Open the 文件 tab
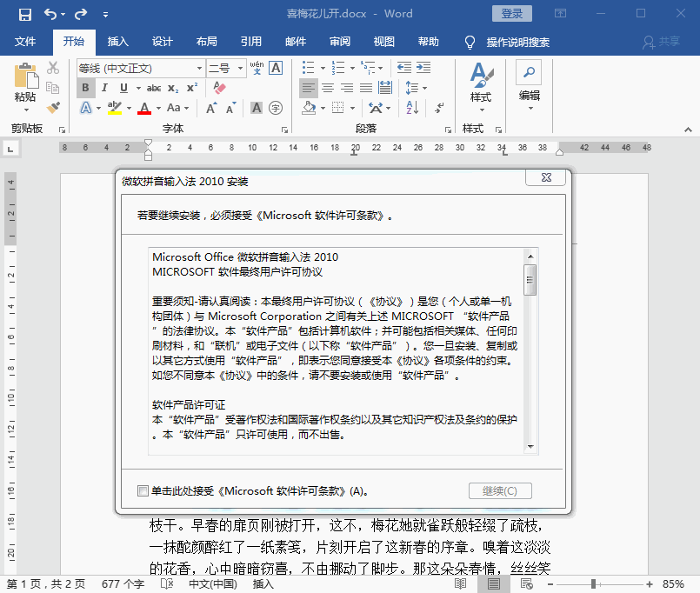Viewport: 700px width, 593px height. (x=25, y=42)
